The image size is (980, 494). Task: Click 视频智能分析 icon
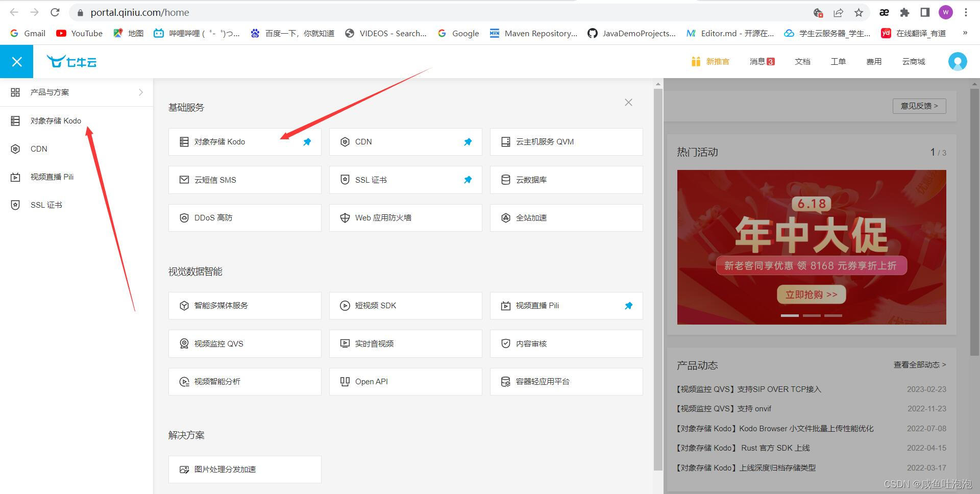click(184, 382)
